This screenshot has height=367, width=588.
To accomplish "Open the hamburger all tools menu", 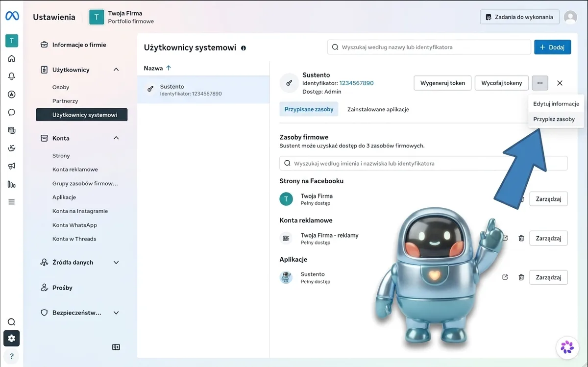I will coord(12,202).
